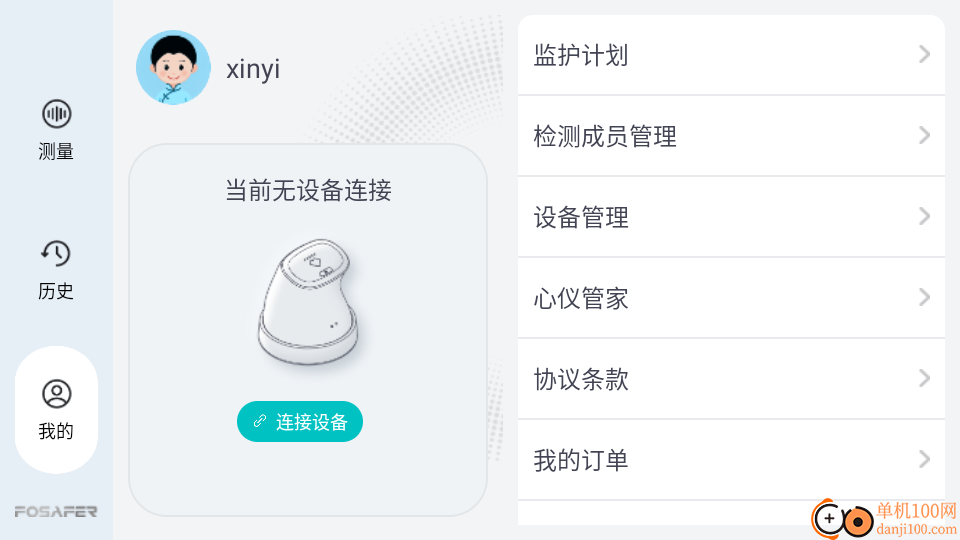Expand 设备管理 chevron arrow
The image size is (960, 540).
pos(924,217)
